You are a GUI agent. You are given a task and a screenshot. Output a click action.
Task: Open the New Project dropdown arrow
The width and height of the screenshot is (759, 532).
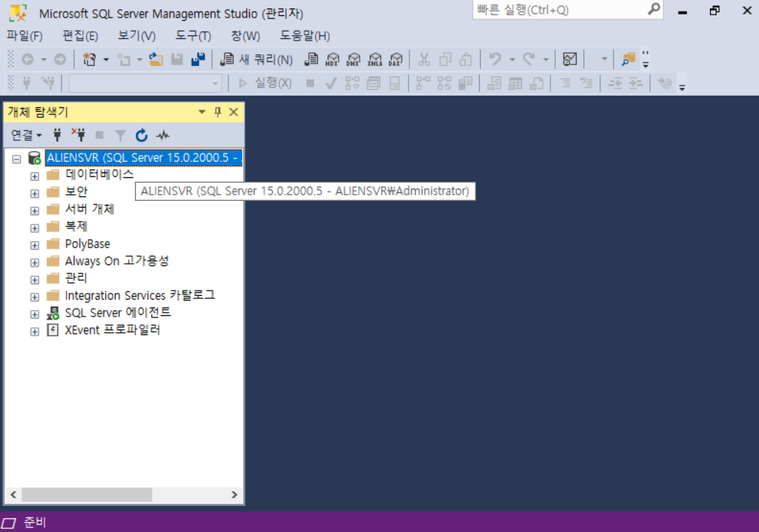click(x=106, y=60)
